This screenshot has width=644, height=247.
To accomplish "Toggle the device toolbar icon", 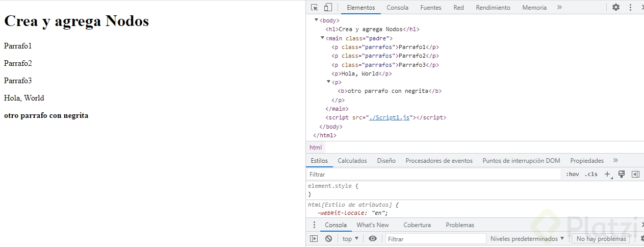I will (x=328, y=7).
